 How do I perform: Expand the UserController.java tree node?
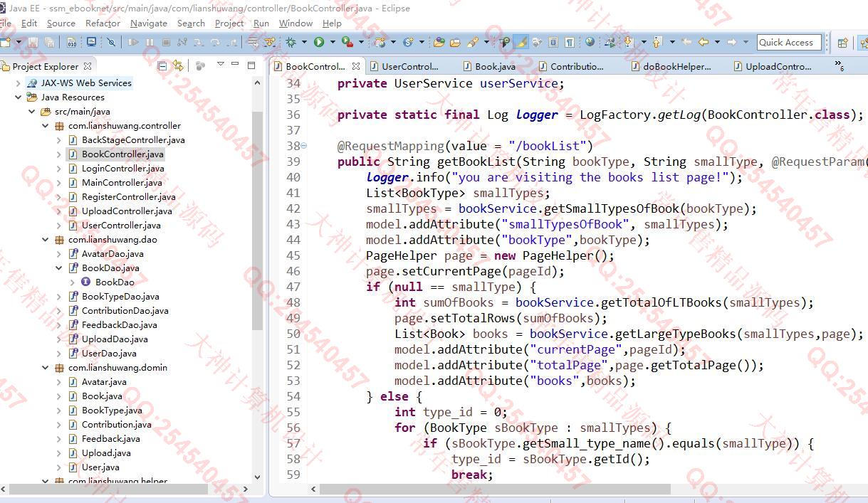pyautogui.click(x=59, y=226)
